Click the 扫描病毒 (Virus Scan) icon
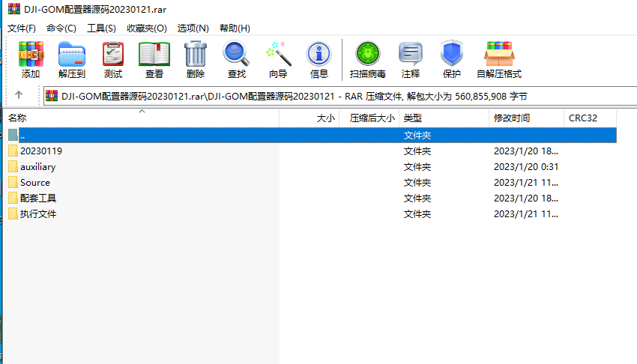Screen dimensions: 637x364 368,54
